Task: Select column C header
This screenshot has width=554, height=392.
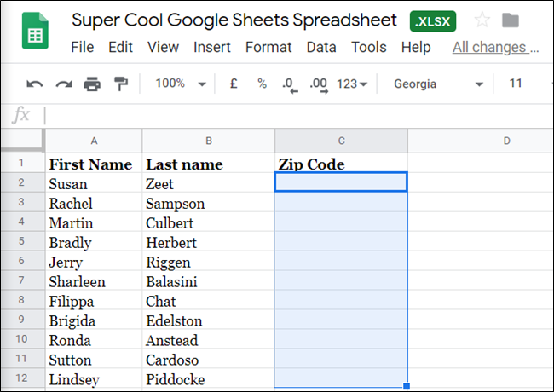Action: 341,141
